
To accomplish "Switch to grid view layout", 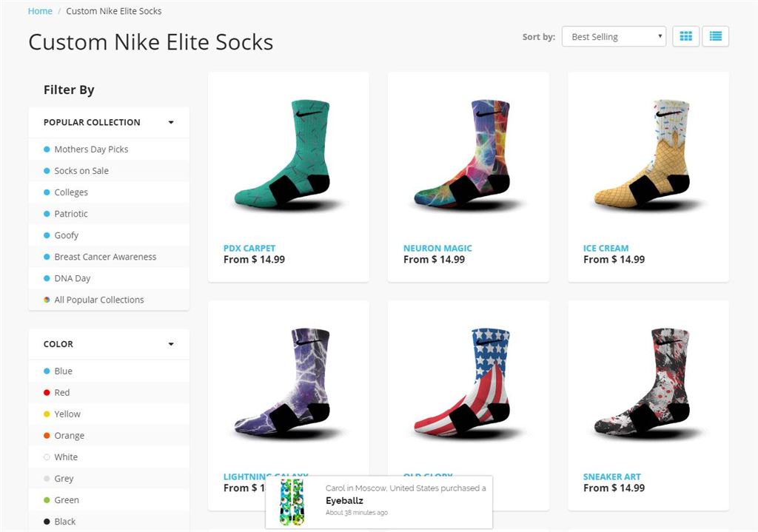I will [685, 36].
